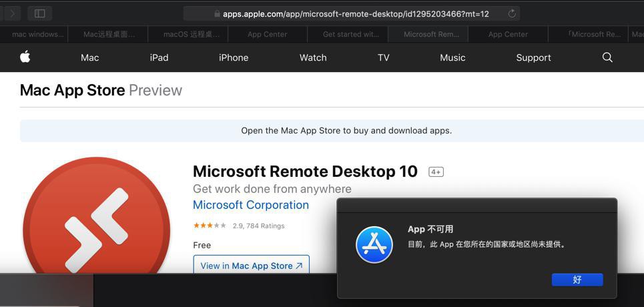644x307 pixels.
Task: Click the 'Mac App Store' heading
Action: [x=72, y=90]
